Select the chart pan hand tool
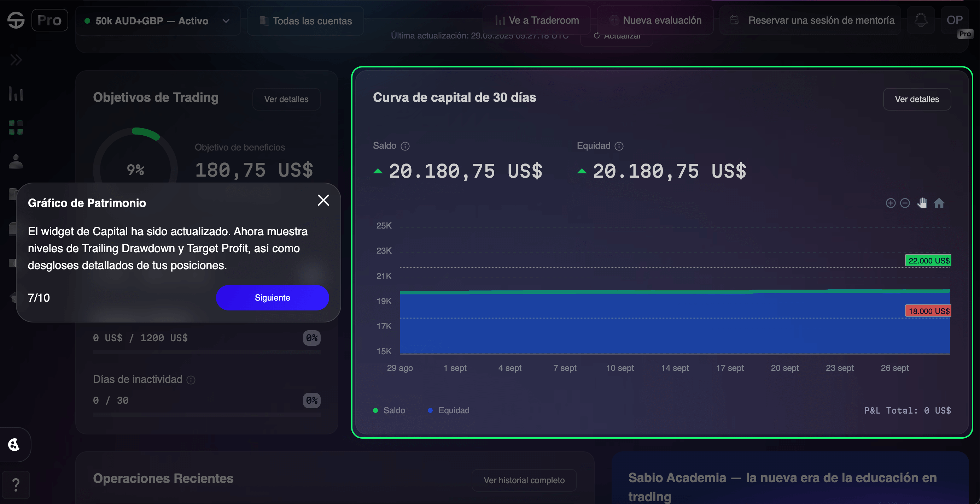The height and width of the screenshot is (504, 980). point(922,203)
